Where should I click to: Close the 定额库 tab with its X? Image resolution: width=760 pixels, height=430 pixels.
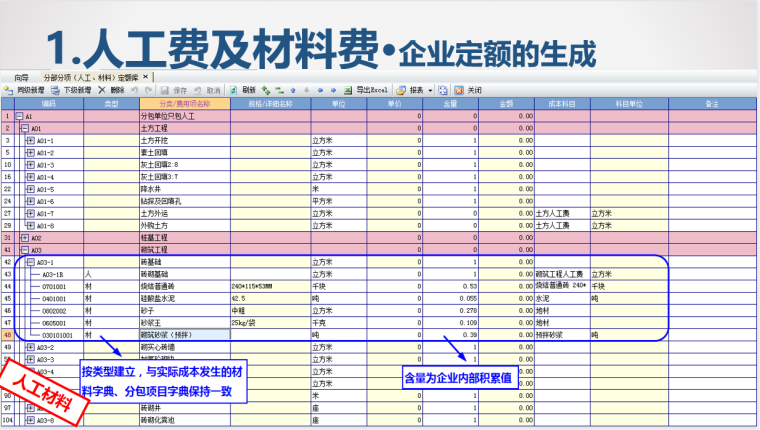(145, 77)
